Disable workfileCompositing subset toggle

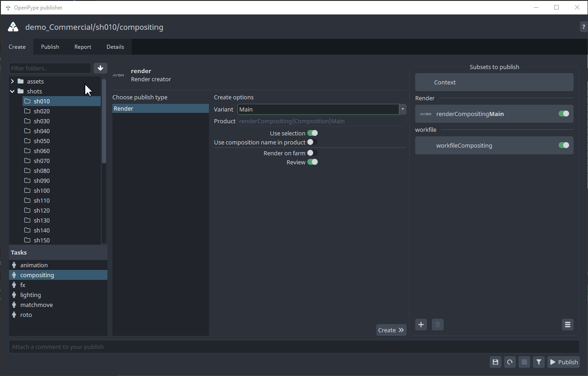564,145
